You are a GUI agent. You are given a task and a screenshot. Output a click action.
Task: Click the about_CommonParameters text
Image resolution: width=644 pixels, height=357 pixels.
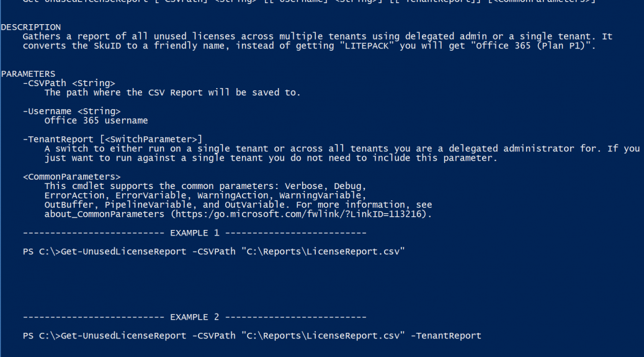click(104, 214)
